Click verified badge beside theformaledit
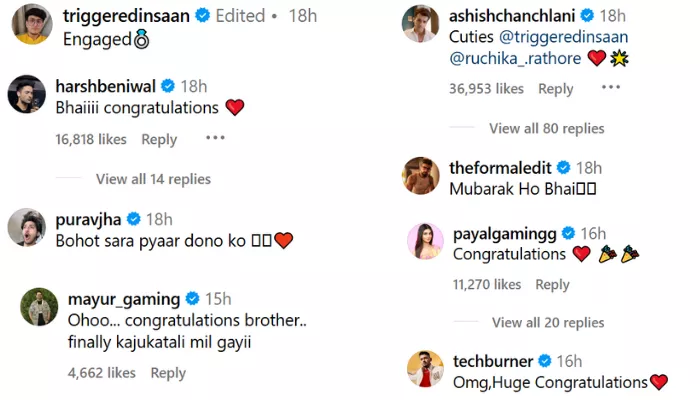Image resolution: width=700 pixels, height=400 pixels. click(563, 167)
